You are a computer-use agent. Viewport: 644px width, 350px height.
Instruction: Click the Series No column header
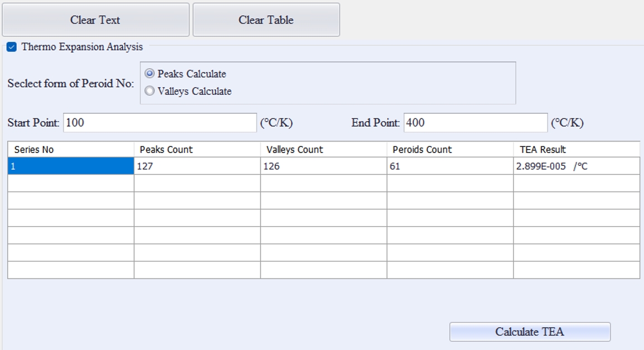(71, 150)
